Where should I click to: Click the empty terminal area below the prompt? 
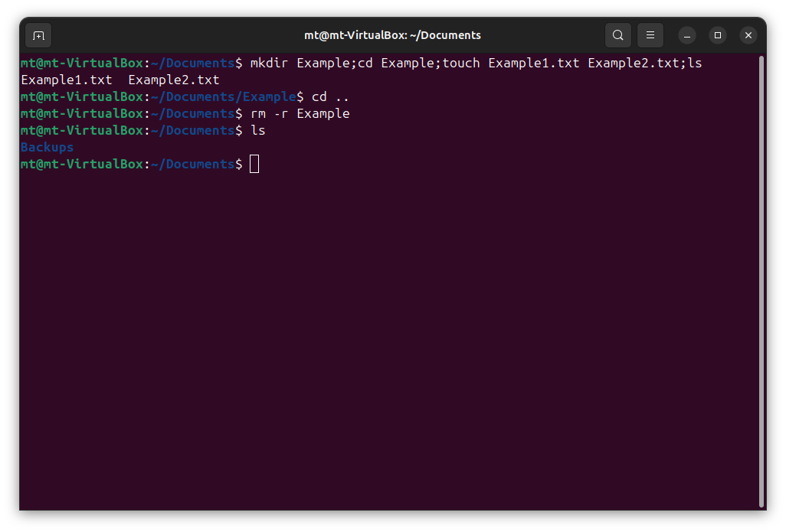383,344
